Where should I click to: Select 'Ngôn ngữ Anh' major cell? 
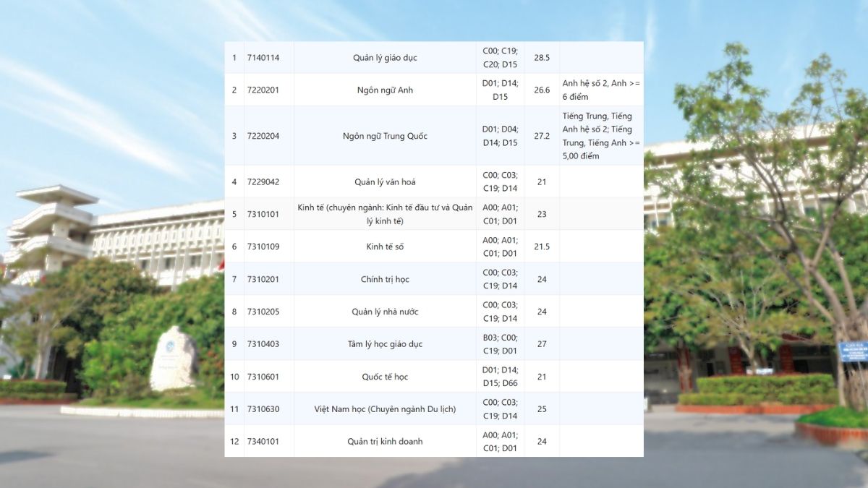tap(385, 90)
